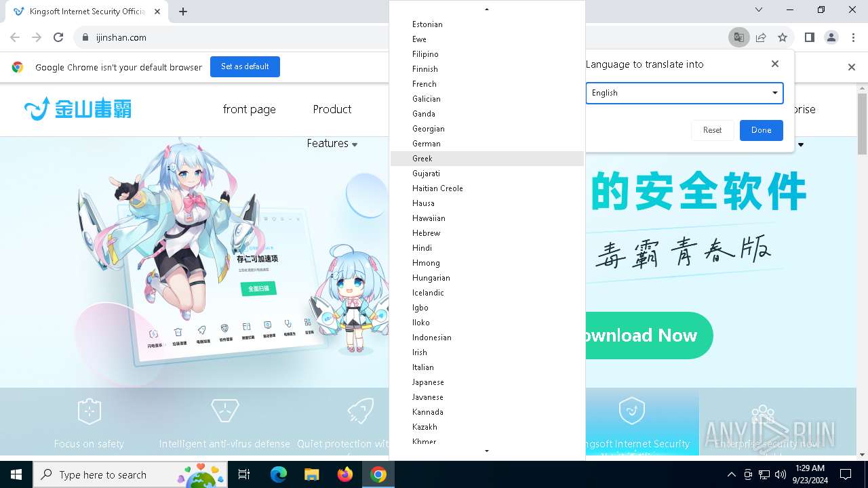The height and width of the screenshot is (488, 868).
Task: Click the Intelligent anti-virus defense icon
Action: [224, 411]
